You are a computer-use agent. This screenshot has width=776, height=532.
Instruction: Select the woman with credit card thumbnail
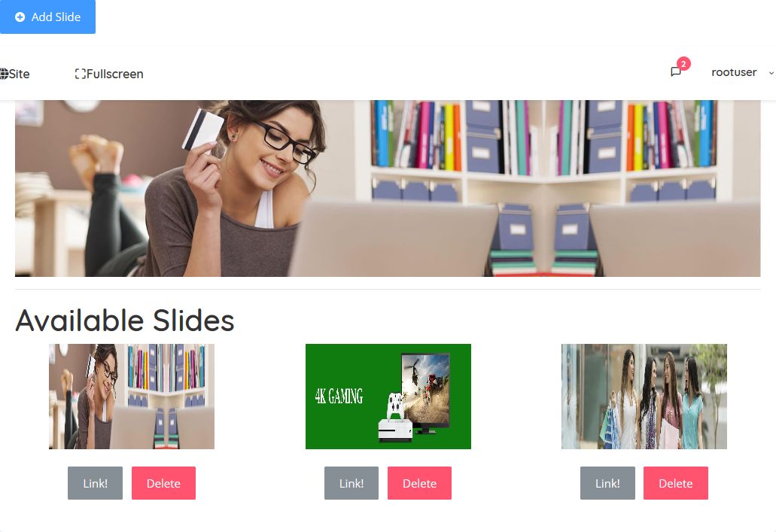pos(132,397)
